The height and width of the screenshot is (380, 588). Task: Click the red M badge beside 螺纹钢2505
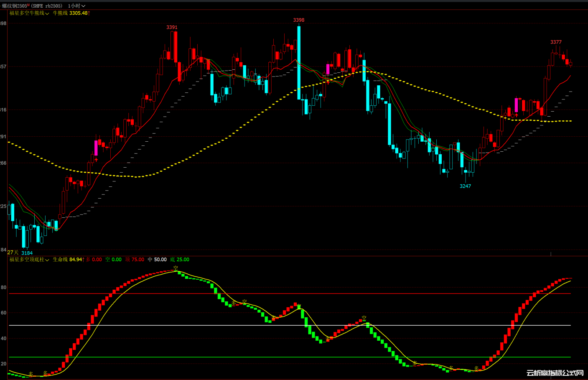[28, 5]
